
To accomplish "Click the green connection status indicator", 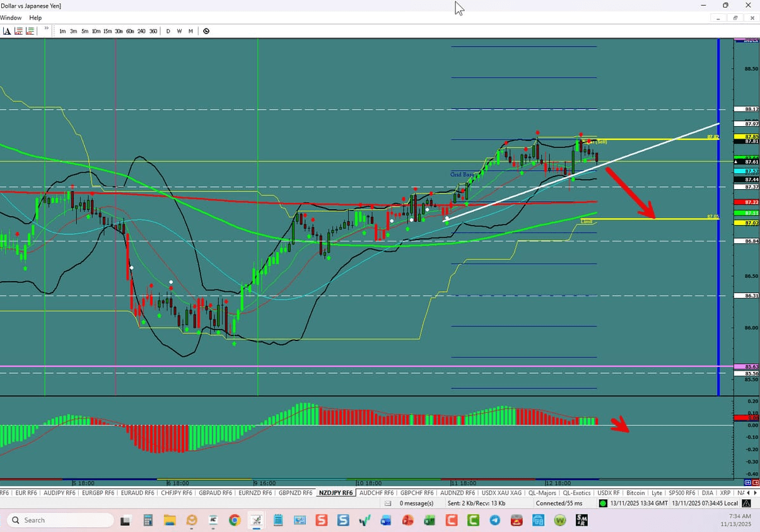I will [x=602, y=503].
